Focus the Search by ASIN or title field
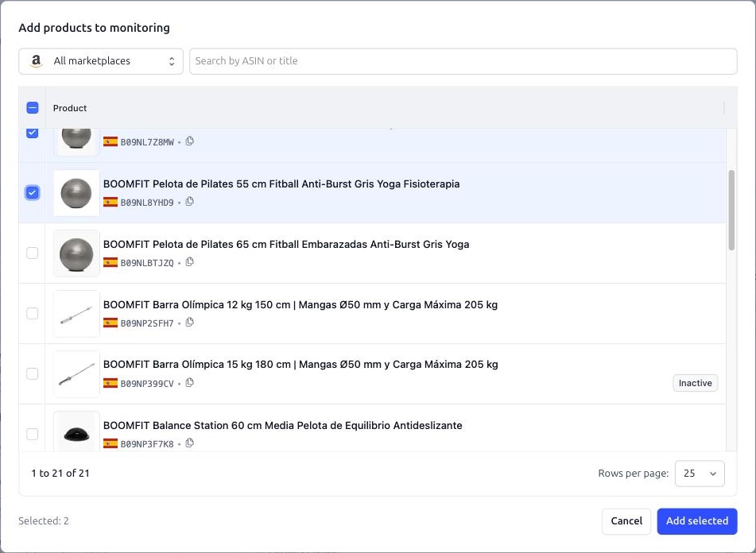 click(463, 61)
